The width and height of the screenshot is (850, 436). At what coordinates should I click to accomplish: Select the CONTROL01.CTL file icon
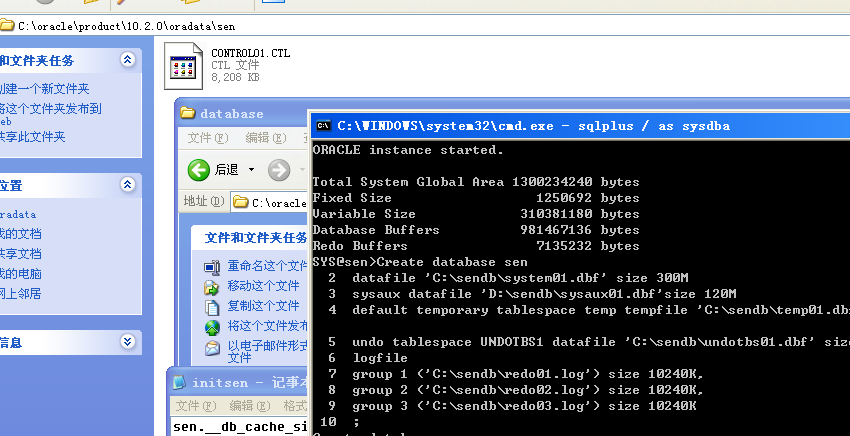183,67
